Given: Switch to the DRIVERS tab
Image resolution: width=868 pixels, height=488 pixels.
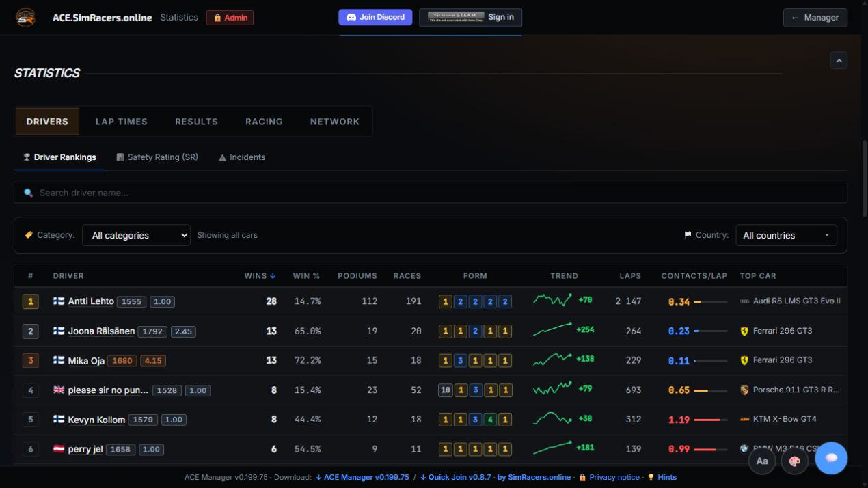Looking at the screenshot, I should point(47,122).
